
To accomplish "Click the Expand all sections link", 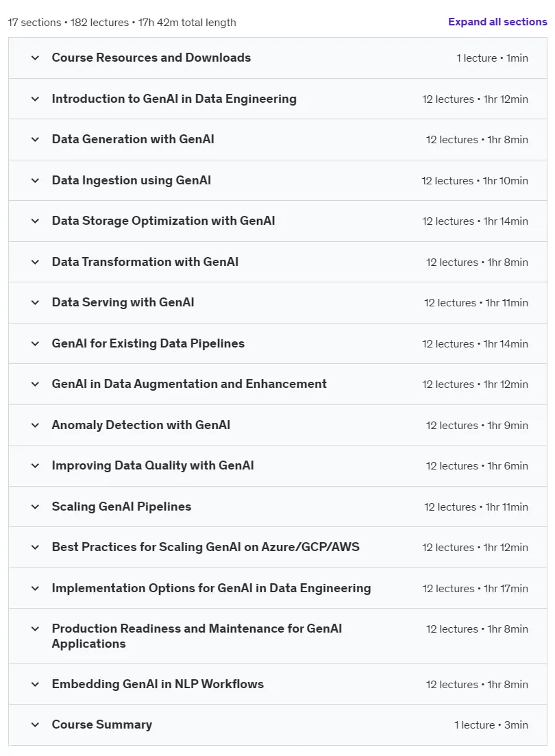I will point(497,22).
